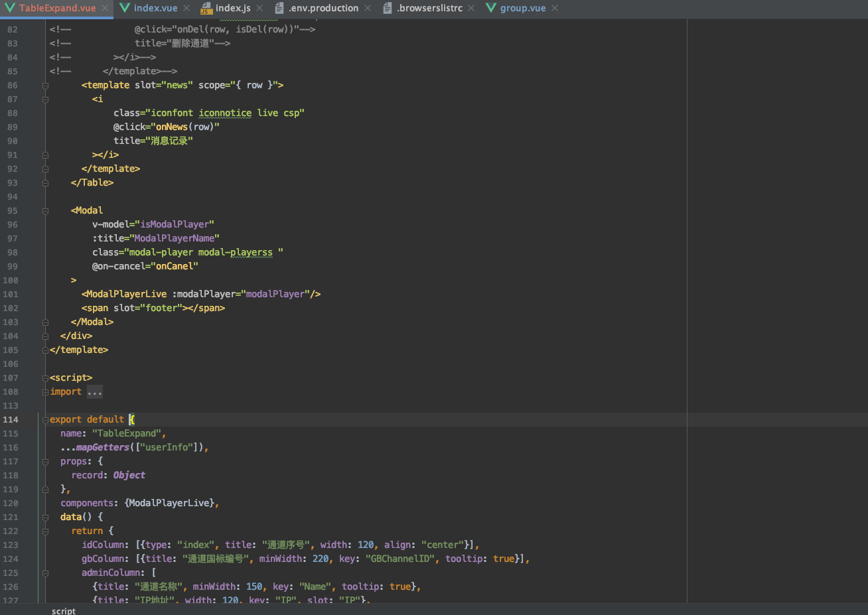Open the group.vue tab
This screenshot has width=868, height=615.
click(x=523, y=8)
